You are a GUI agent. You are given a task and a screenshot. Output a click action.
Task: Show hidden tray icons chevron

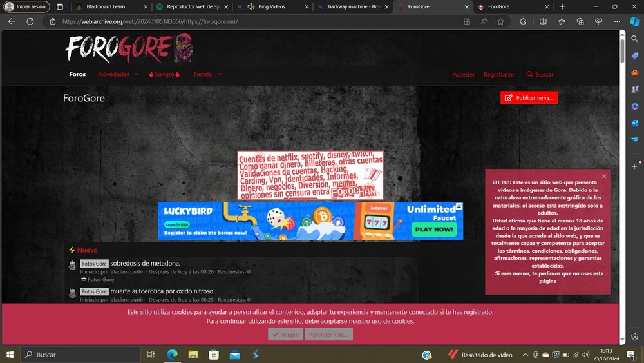coord(526,355)
